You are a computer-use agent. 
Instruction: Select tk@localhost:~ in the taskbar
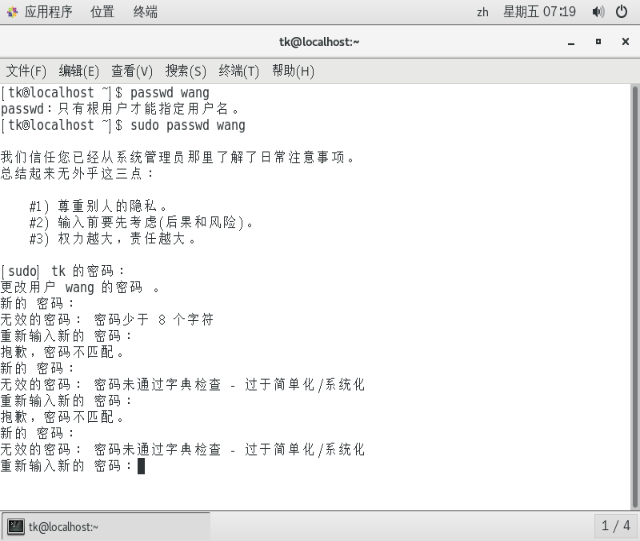106,527
